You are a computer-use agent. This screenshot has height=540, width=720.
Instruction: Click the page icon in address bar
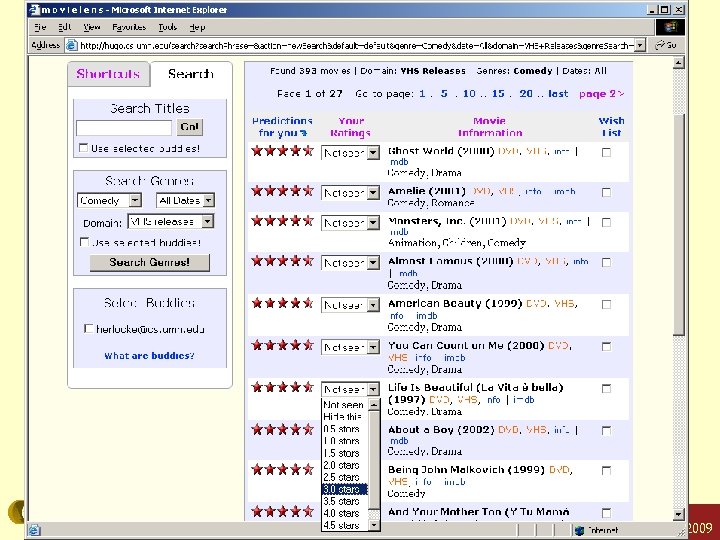click(71, 45)
